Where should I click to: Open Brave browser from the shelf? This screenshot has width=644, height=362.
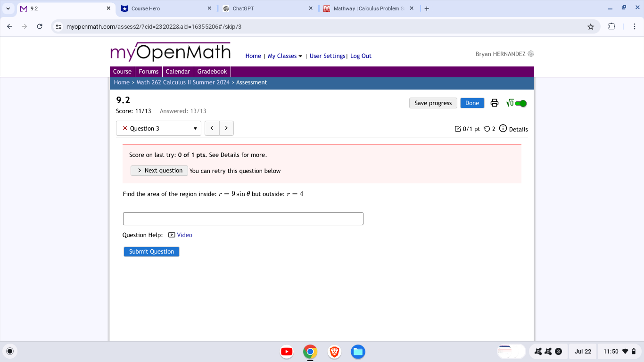334,352
